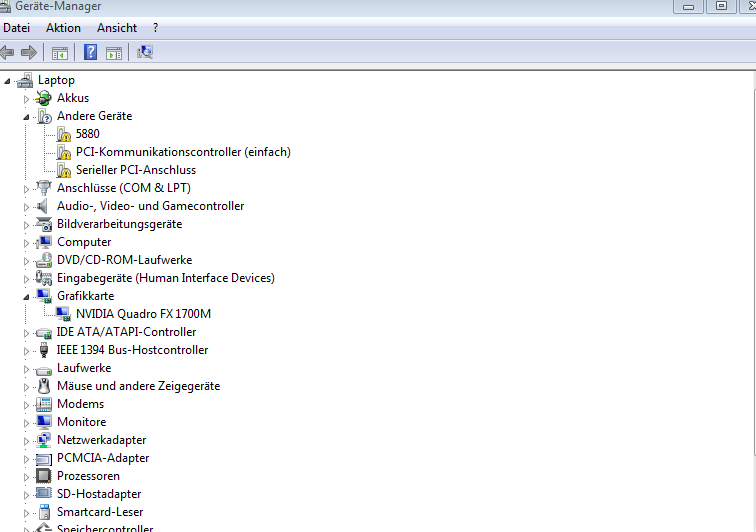Viewport: 756px width, 532px height.
Task: Click the Prozessoren chip icon
Action: tap(44, 476)
